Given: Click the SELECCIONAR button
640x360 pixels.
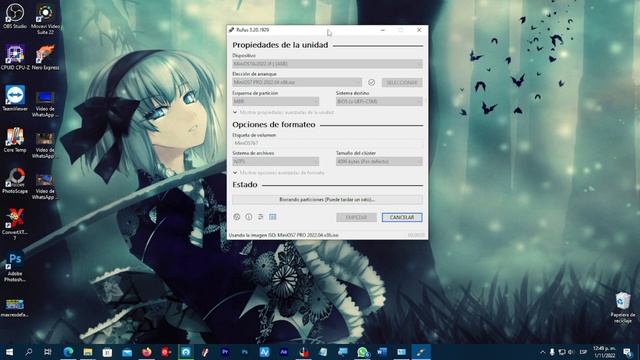Looking at the screenshot, I should pyautogui.click(x=402, y=82).
